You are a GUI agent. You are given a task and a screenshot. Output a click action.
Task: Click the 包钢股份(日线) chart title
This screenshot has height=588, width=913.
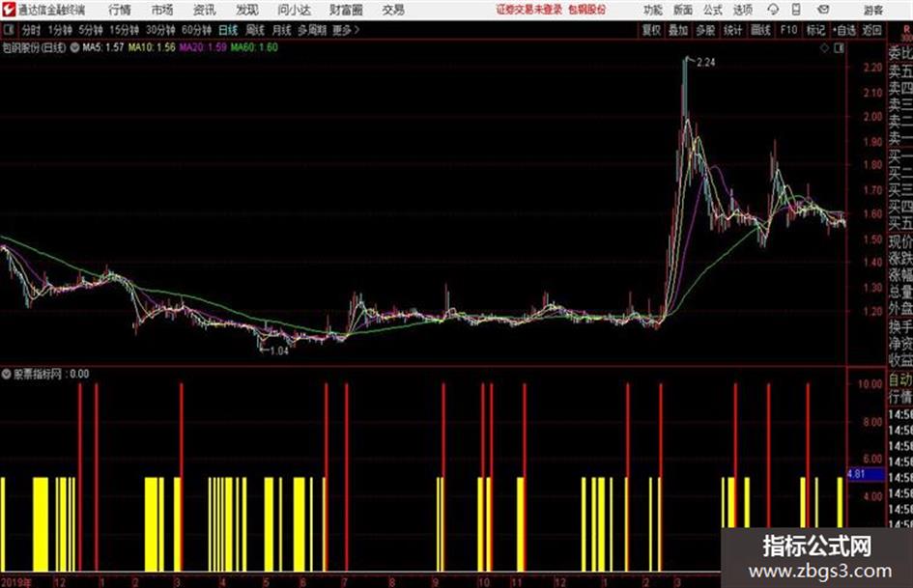[34, 47]
